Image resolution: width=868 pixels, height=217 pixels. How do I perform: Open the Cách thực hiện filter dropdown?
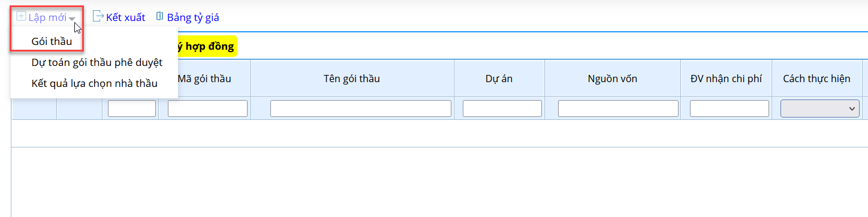click(x=820, y=108)
